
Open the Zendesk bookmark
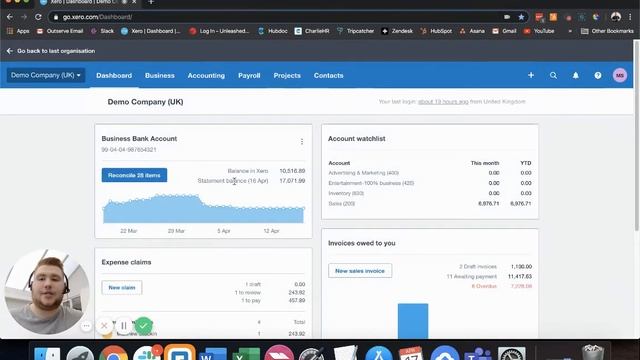[x=397, y=31]
